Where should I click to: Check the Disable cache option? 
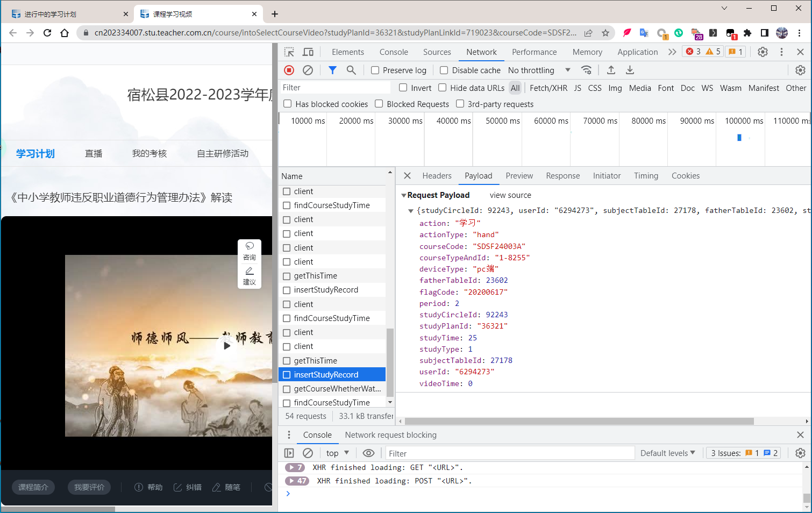coord(444,70)
